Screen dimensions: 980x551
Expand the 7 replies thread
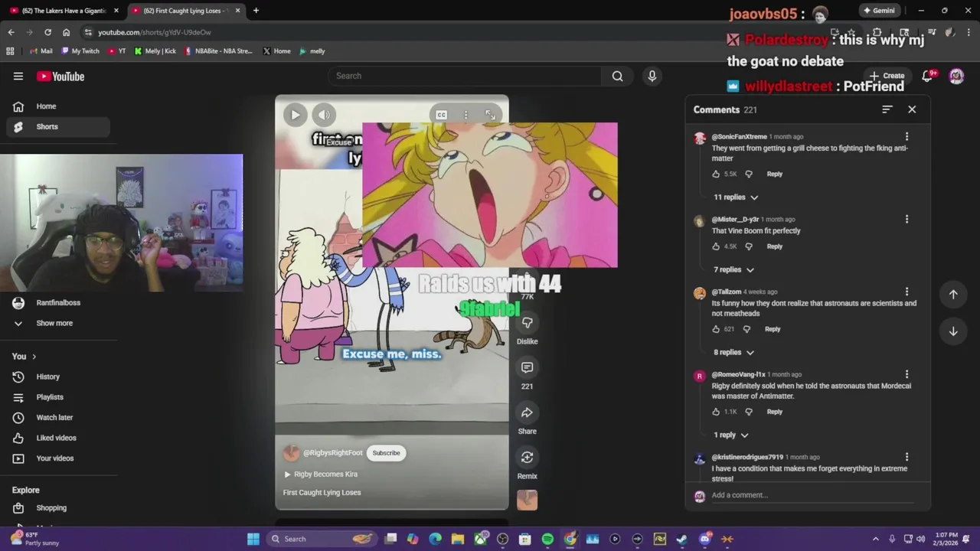(734, 270)
